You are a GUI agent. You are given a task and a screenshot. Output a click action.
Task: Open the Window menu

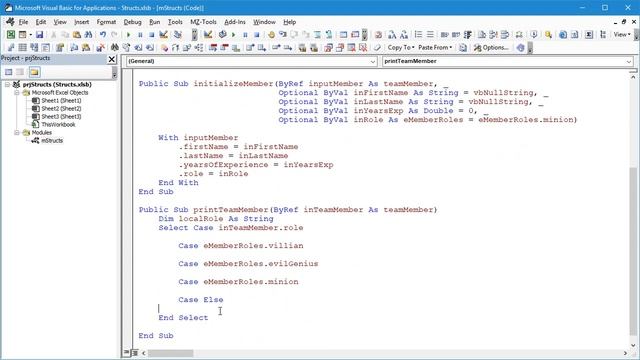point(264,22)
